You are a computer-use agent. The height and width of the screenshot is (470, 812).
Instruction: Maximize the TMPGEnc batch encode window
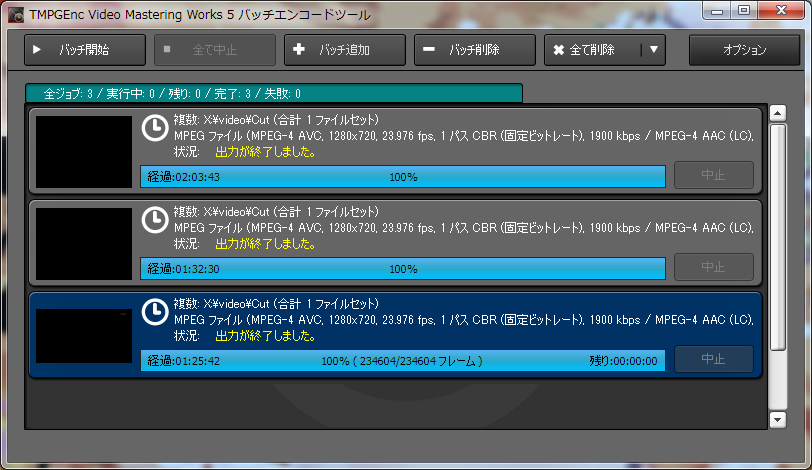[744, 11]
